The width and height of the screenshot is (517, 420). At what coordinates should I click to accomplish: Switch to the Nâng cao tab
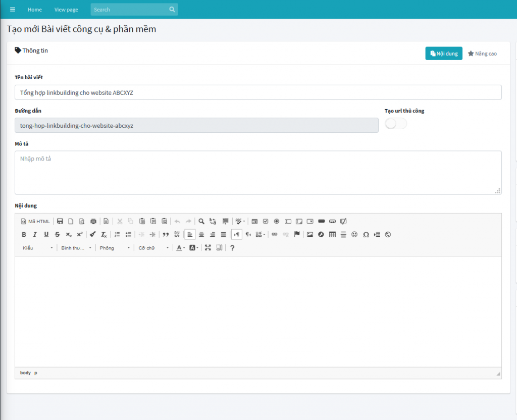482,54
